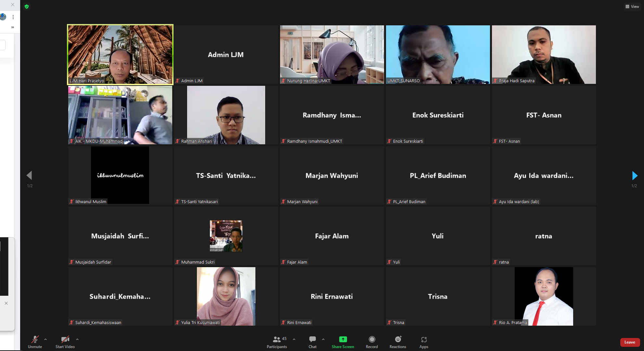Click the green Share Screen icon
The image size is (644, 351).
pos(343,340)
